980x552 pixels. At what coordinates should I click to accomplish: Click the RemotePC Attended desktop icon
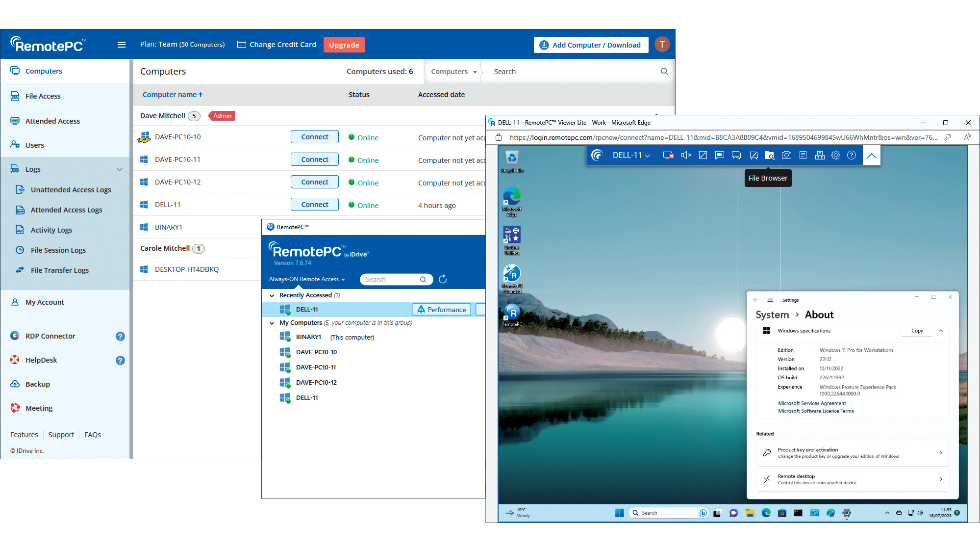click(x=512, y=279)
